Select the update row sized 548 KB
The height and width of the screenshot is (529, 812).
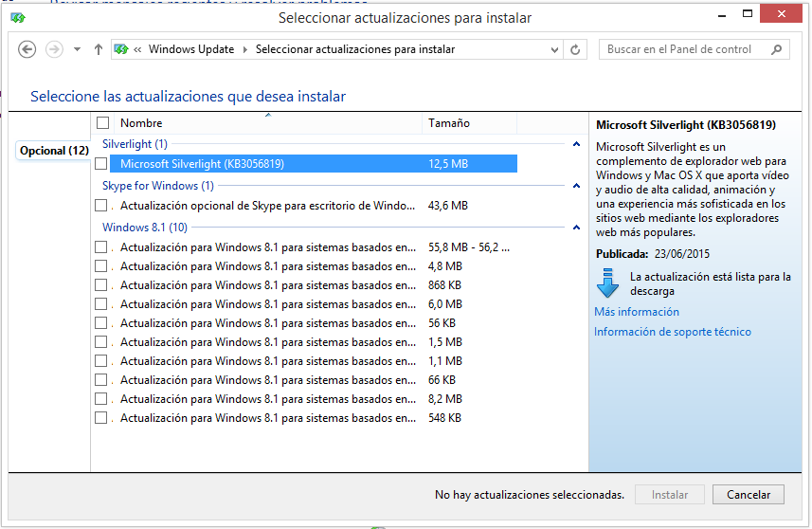(314, 418)
